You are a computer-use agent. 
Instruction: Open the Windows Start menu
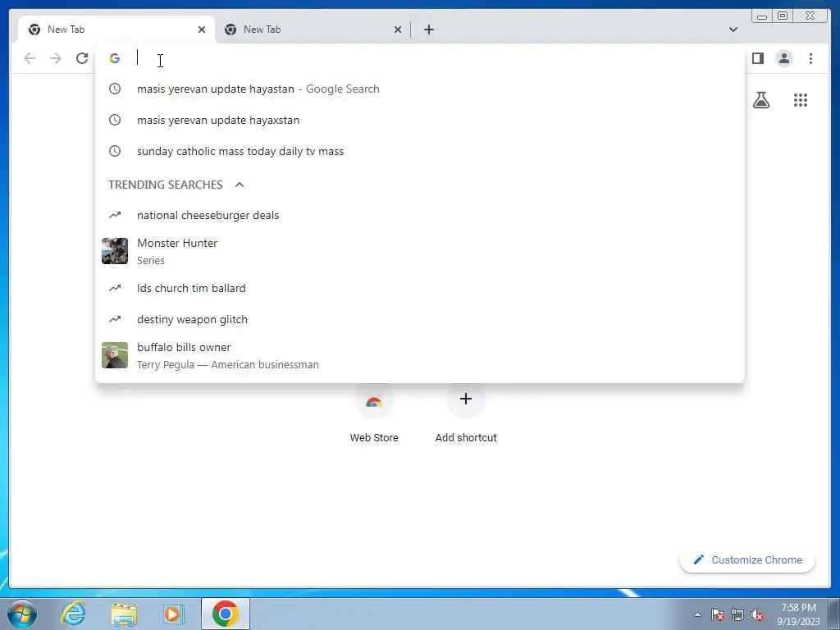[x=22, y=614]
